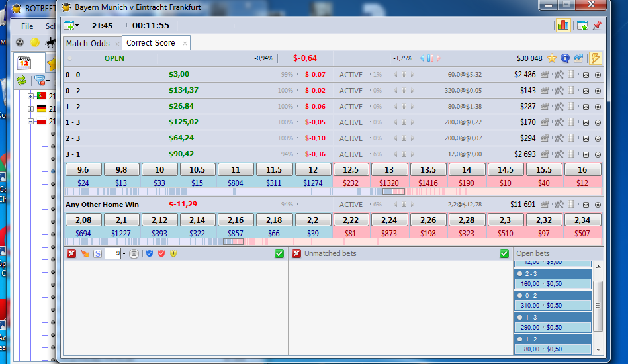Click the soccer ball icon in BOTBEET window

click(20, 42)
